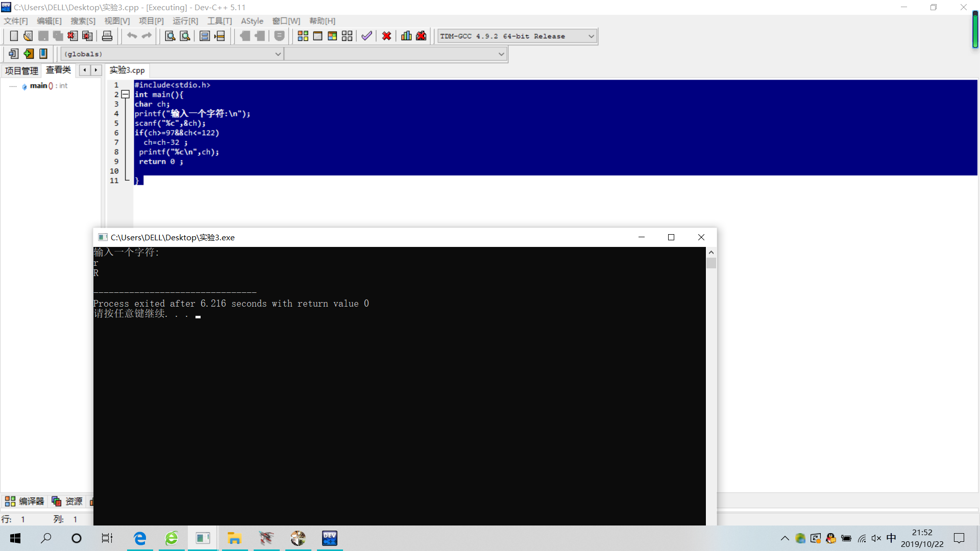Screen dimensions: 980x551
Task: Click the Find magnifier toolbar icon
Action: pyautogui.click(x=170, y=36)
